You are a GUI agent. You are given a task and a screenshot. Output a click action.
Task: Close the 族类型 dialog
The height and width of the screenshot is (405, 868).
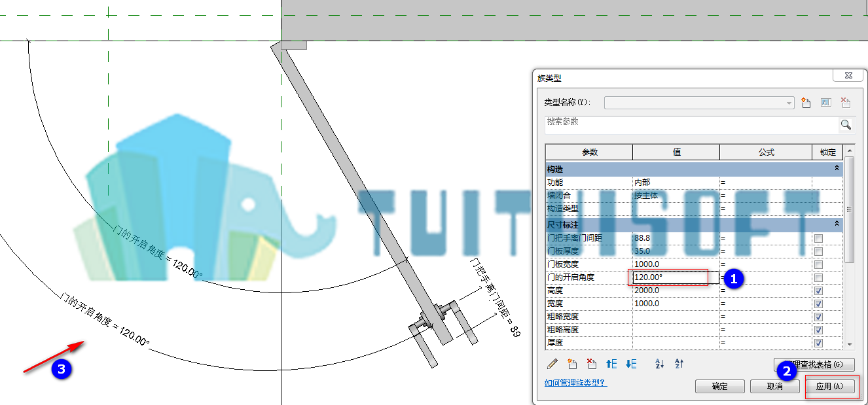pos(848,75)
